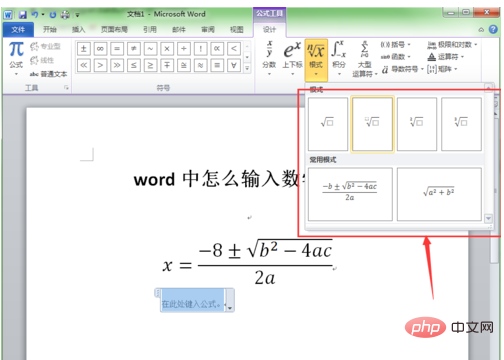The image size is (504, 360).
Task: Insert the less-than < symbol
Action: pyautogui.click(x=234, y=49)
